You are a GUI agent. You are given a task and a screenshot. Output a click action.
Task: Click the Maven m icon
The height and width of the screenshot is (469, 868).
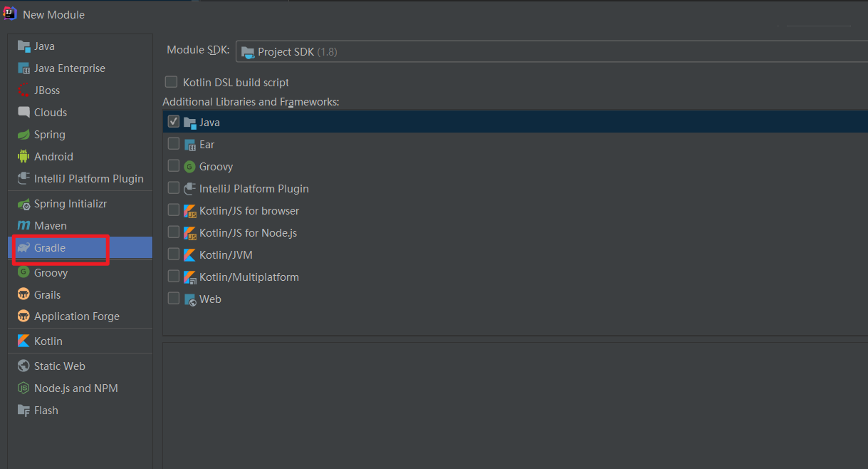[23, 226]
